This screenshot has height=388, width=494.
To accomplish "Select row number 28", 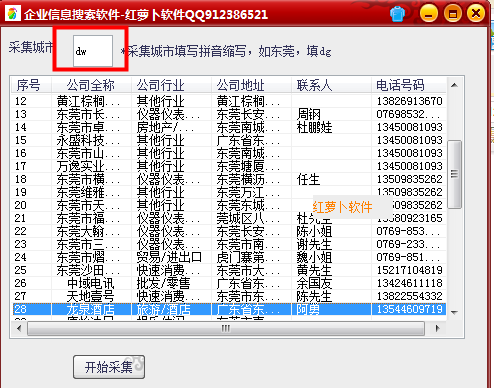I will [20, 309].
